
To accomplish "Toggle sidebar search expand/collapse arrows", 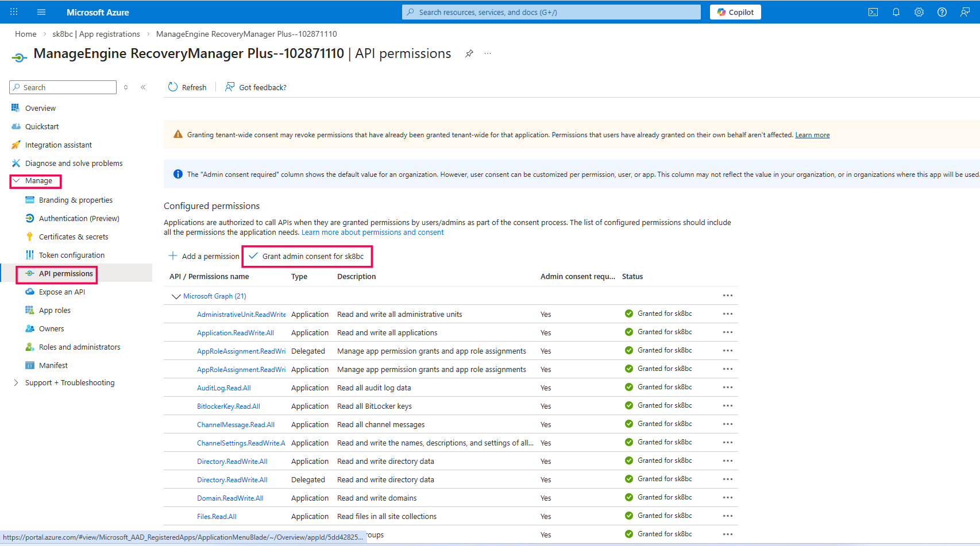I will click(x=126, y=87).
